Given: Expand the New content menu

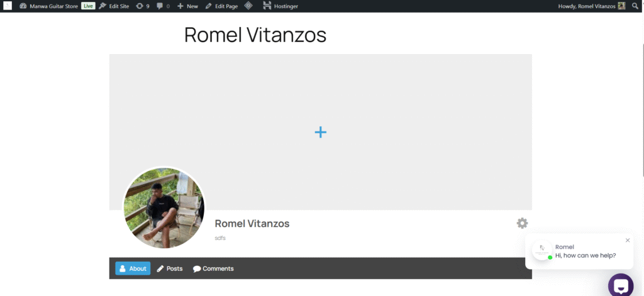Looking at the screenshot, I should pyautogui.click(x=187, y=6).
